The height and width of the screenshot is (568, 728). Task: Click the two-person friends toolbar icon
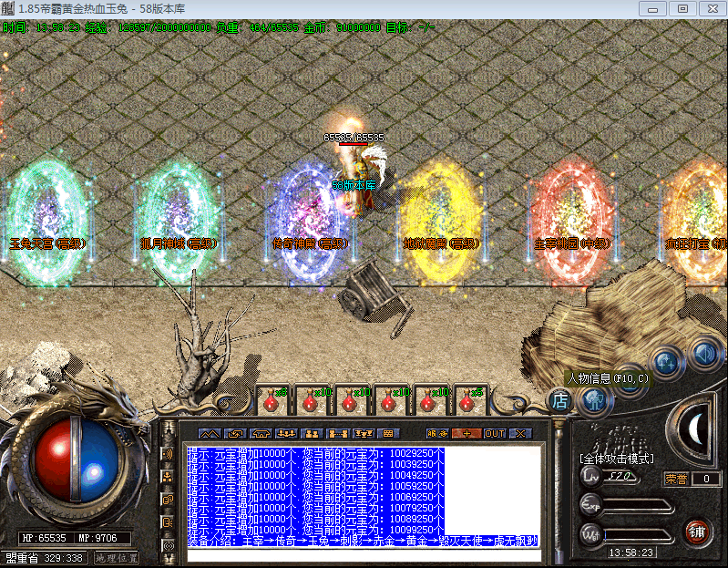(312, 434)
